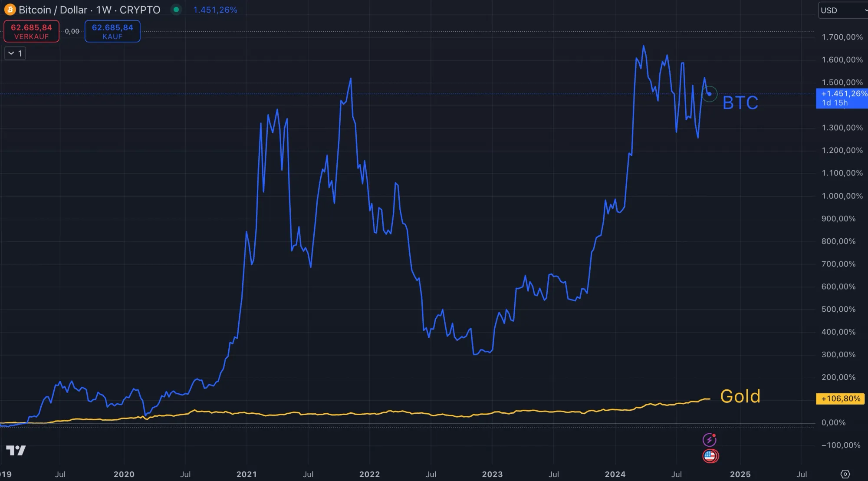Click the −100,00% axis label
The image size is (868, 481).
pyautogui.click(x=841, y=445)
